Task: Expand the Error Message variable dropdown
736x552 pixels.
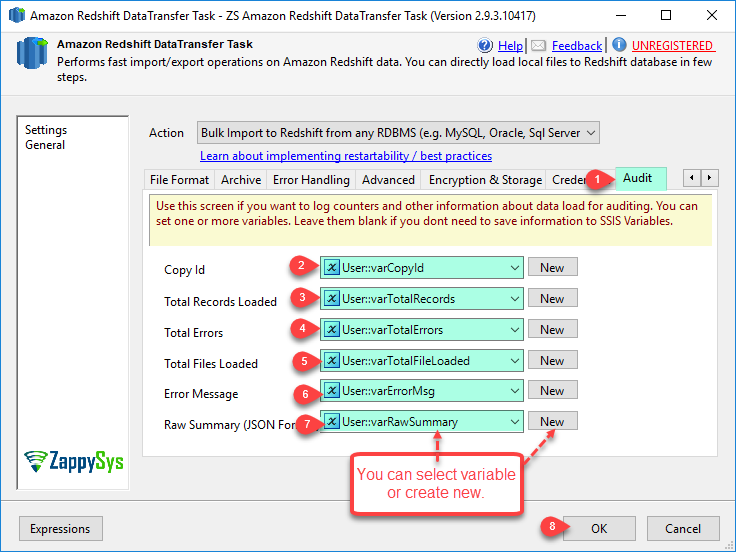Action: pyautogui.click(x=514, y=391)
